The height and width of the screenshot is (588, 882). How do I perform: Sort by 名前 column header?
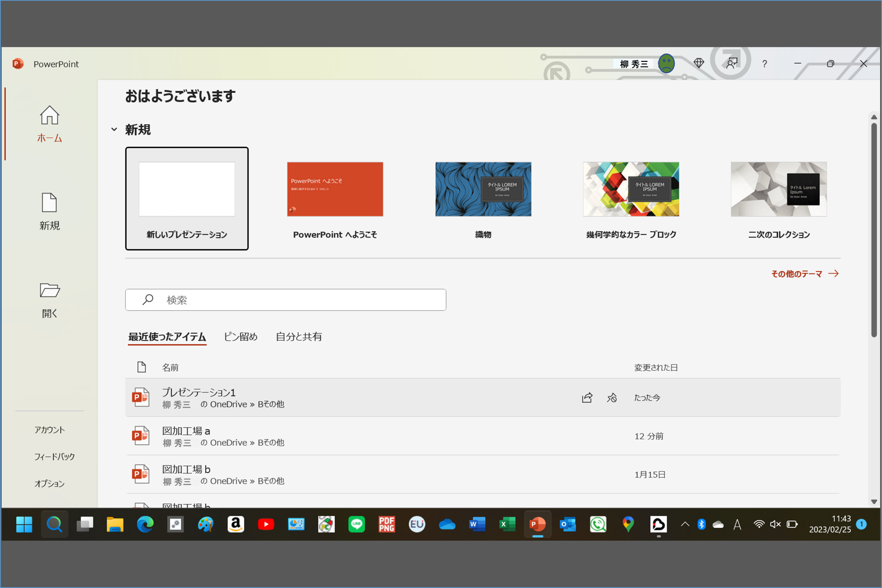[x=170, y=367]
